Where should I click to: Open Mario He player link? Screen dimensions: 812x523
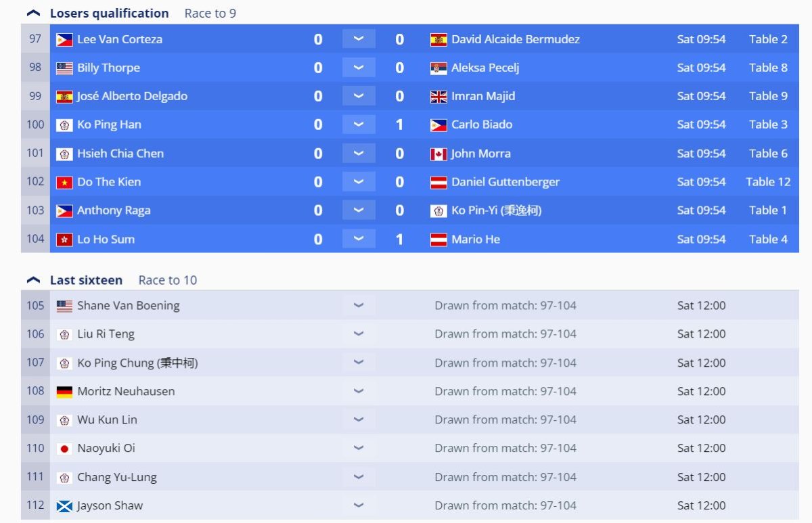(x=476, y=240)
